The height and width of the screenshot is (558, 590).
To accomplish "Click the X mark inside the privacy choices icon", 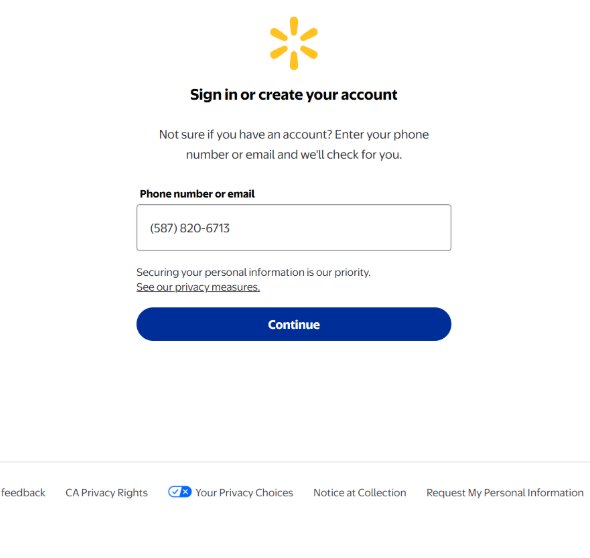I will pyautogui.click(x=186, y=492).
